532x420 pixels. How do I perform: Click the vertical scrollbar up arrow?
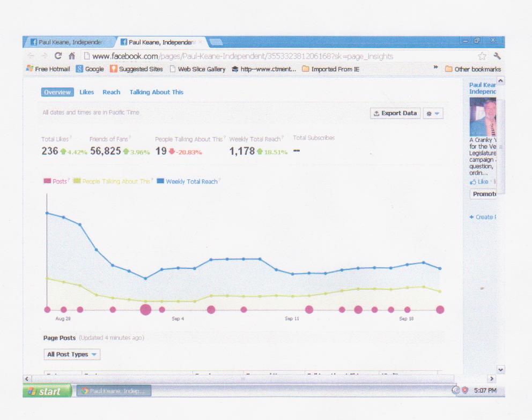(500, 81)
